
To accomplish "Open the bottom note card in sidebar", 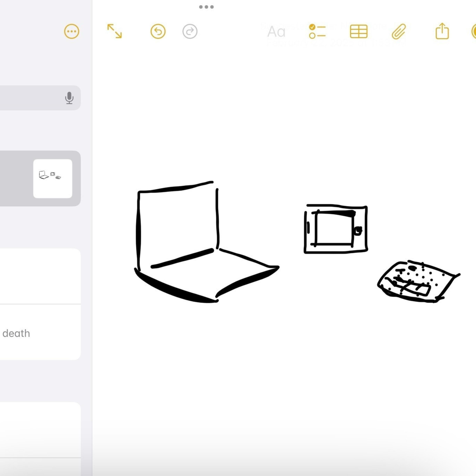I will point(39,430).
